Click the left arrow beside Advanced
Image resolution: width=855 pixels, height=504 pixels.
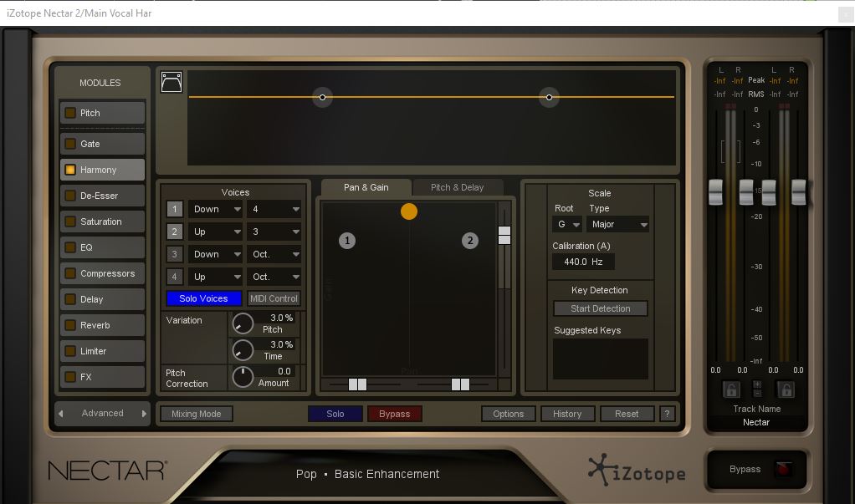61,414
